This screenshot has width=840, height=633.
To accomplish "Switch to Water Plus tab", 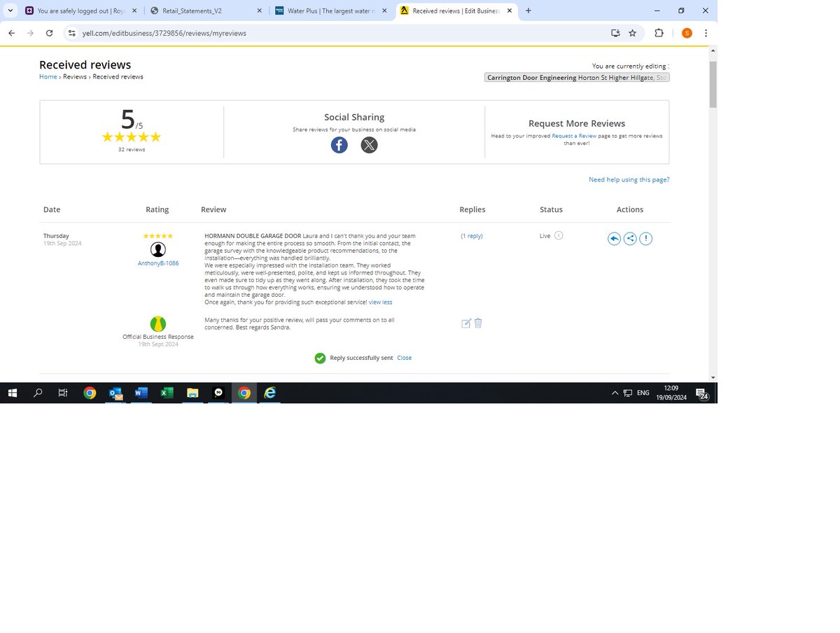I will [331, 11].
